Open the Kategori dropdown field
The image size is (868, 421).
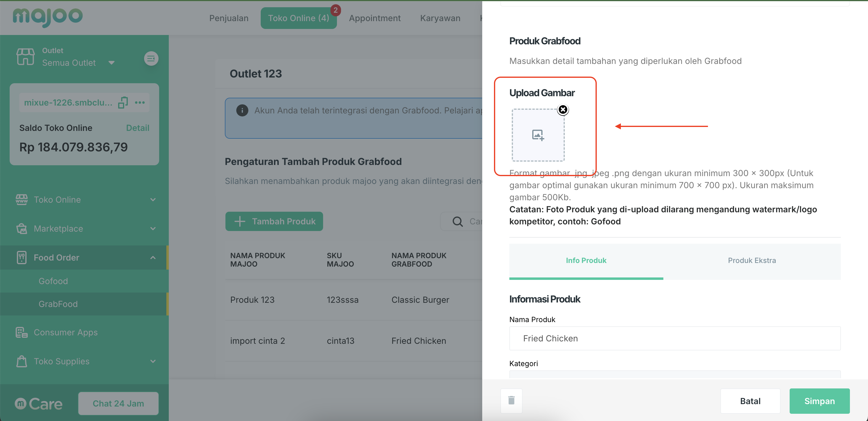[675, 375]
